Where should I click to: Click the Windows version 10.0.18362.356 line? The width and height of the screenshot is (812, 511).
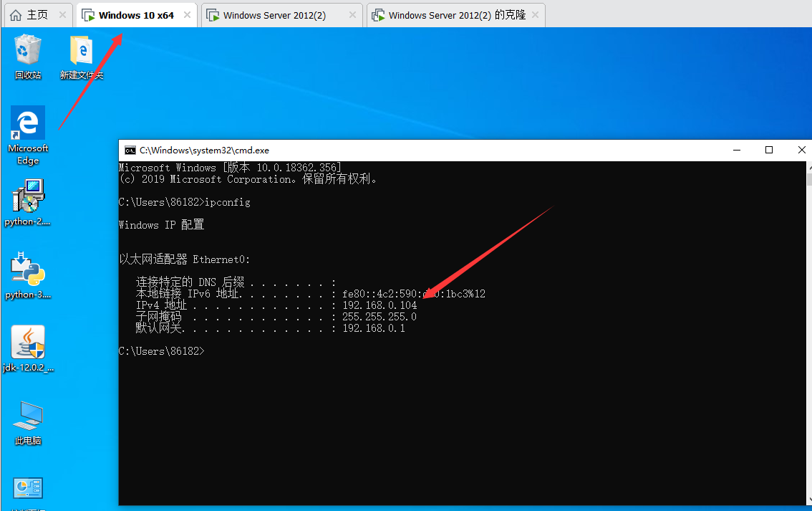point(230,168)
